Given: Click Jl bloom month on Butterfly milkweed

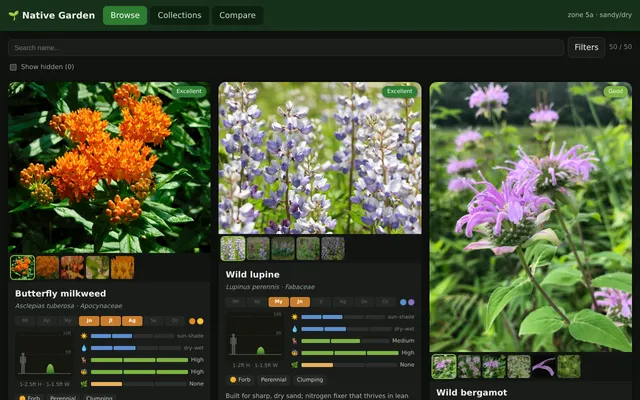Looking at the screenshot, I should (111, 321).
